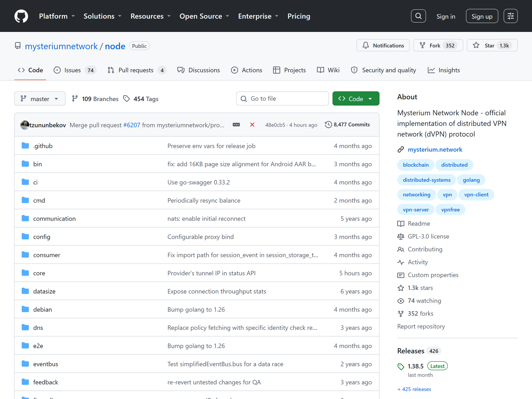Viewport: 532px width, 399px height.
Task: Open the 1.38.5 release link
Action: pyautogui.click(x=416, y=366)
